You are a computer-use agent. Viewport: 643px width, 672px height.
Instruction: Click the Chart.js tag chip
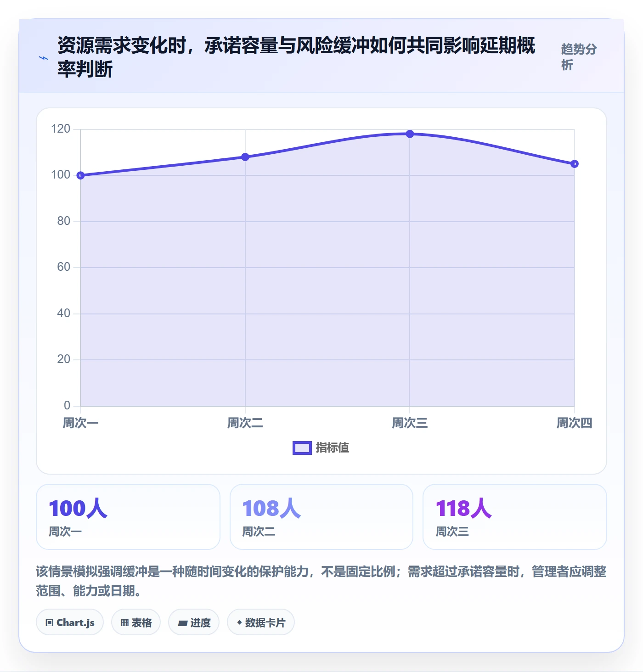click(70, 622)
